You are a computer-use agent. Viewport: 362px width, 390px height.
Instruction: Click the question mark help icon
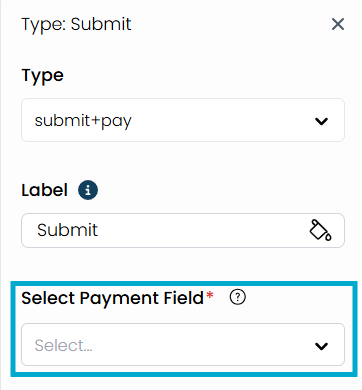[238, 297]
